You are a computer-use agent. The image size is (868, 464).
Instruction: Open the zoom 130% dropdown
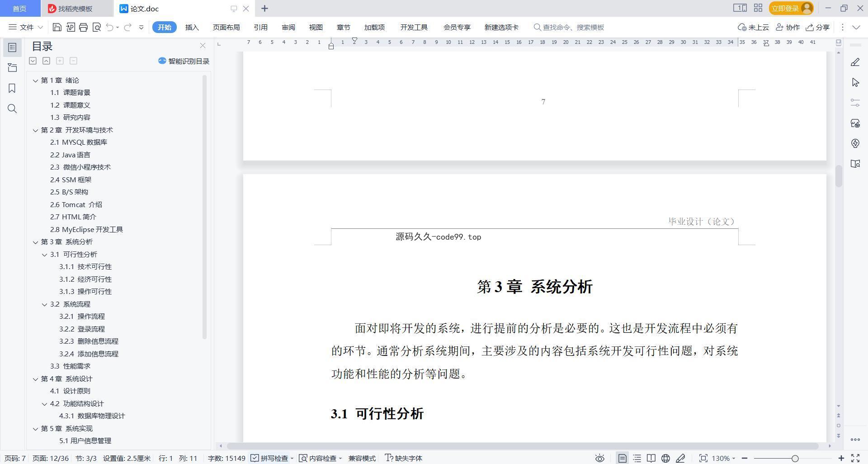click(x=723, y=458)
